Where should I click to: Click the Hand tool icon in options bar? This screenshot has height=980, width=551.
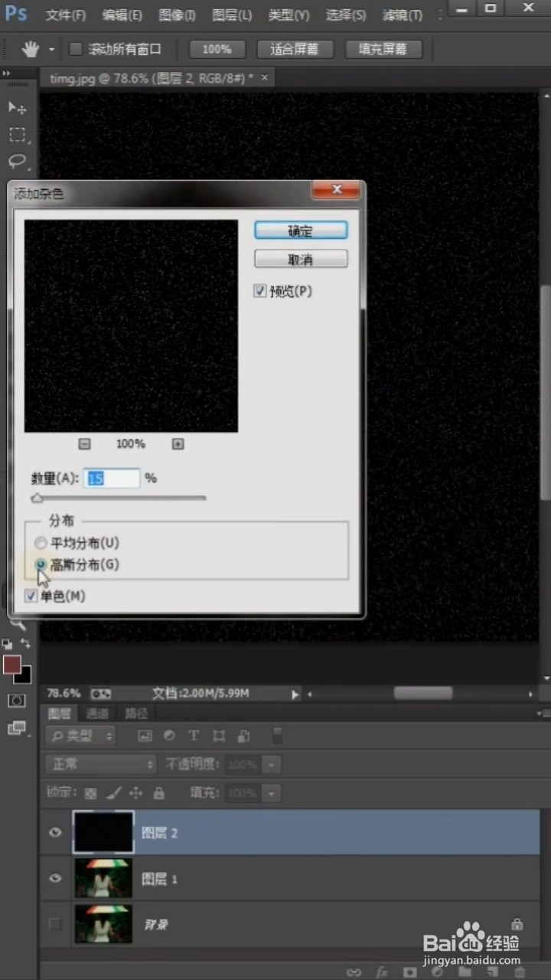point(31,50)
